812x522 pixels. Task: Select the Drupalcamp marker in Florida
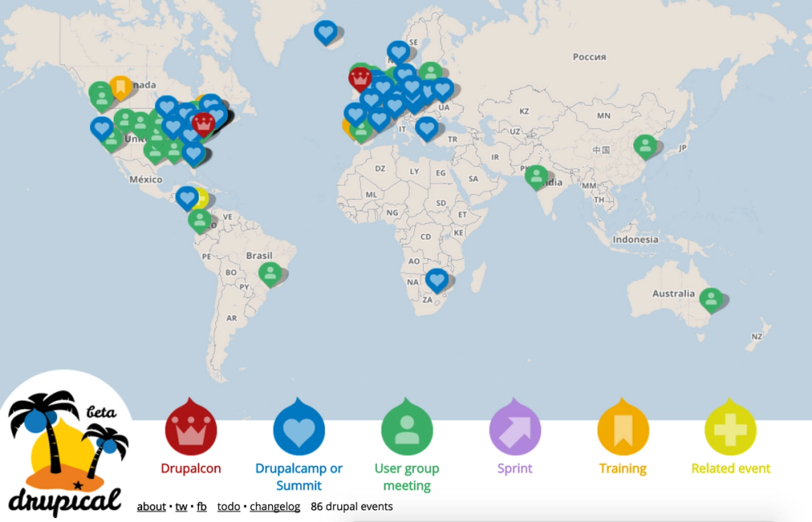(193, 155)
